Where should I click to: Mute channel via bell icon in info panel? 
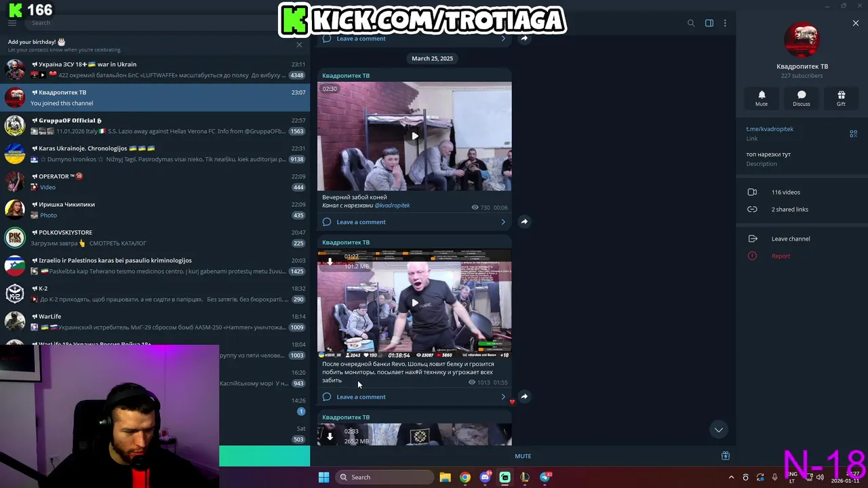point(762,98)
